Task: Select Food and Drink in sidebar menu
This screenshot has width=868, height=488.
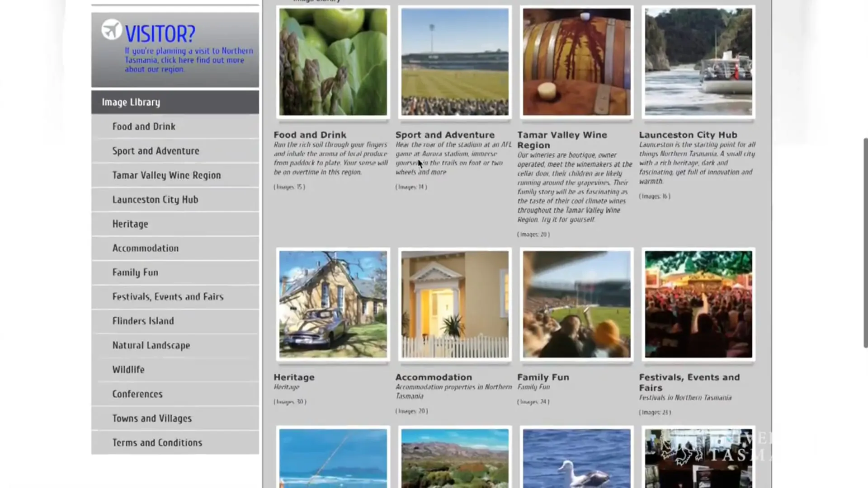Action: pyautogui.click(x=144, y=127)
